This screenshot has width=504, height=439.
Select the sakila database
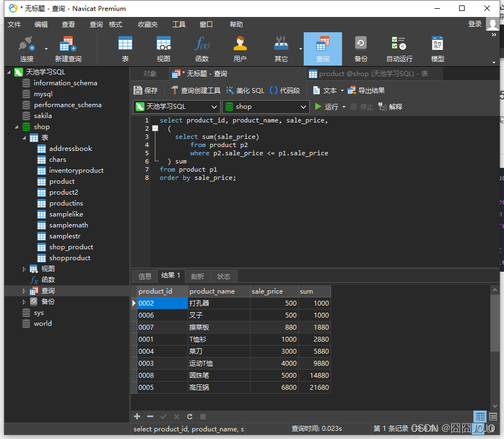[x=43, y=116]
